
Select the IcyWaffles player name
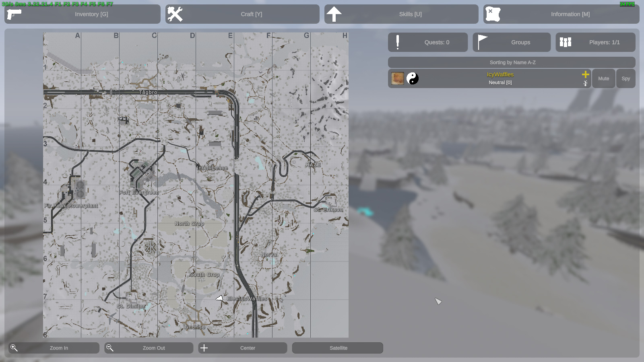coord(500,74)
